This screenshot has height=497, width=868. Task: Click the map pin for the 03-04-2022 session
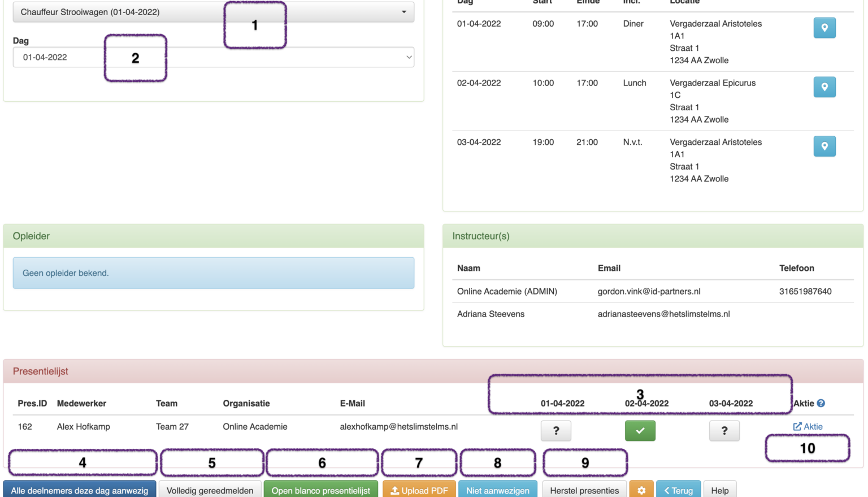pyautogui.click(x=824, y=146)
